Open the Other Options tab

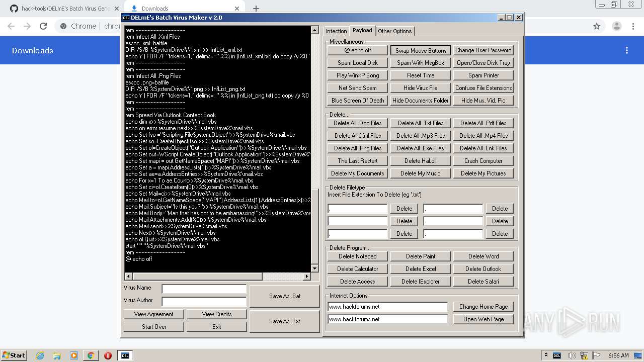click(x=395, y=31)
